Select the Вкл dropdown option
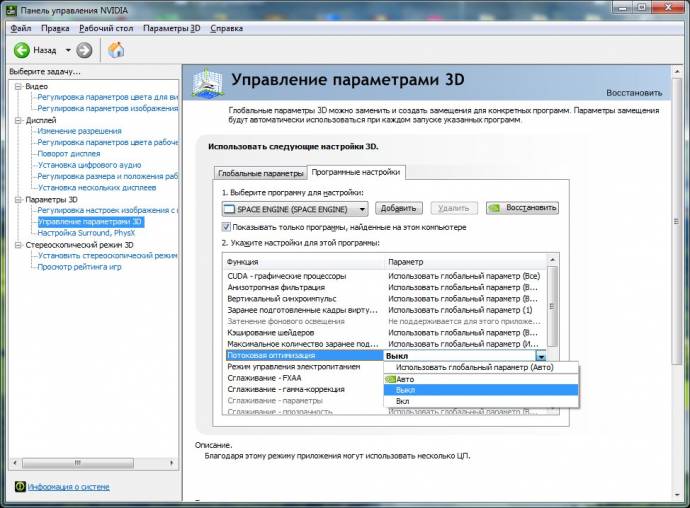This screenshot has width=690, height=508. click(x=481, y=401)
